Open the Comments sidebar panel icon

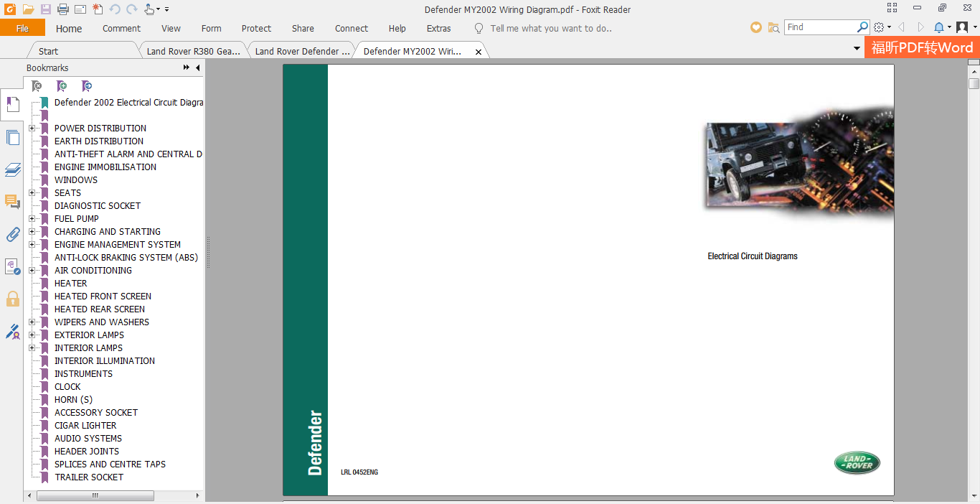coord(12,202)
